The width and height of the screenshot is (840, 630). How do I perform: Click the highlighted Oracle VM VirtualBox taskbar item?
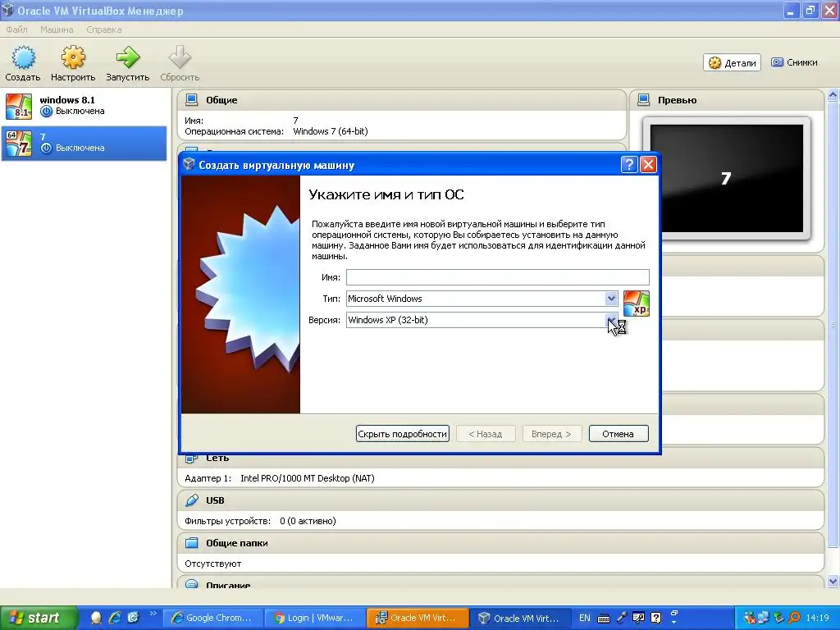(x=418, y=618)
